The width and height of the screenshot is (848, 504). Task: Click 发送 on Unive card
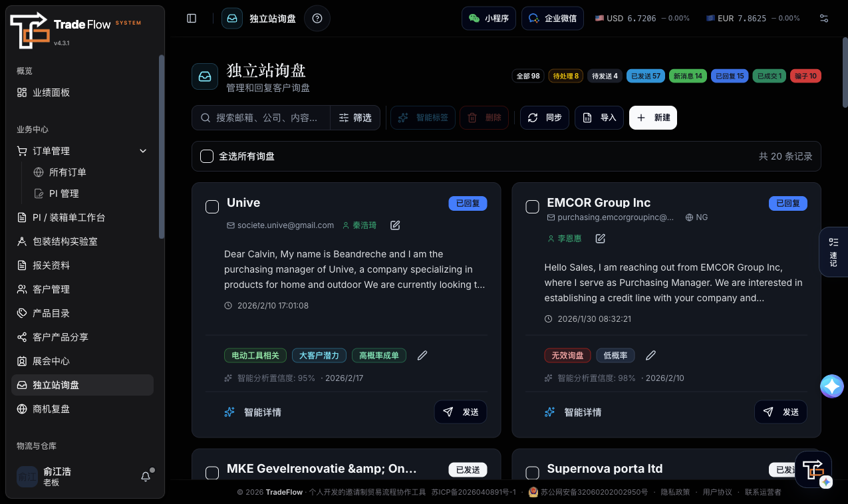tap(461, 412)
